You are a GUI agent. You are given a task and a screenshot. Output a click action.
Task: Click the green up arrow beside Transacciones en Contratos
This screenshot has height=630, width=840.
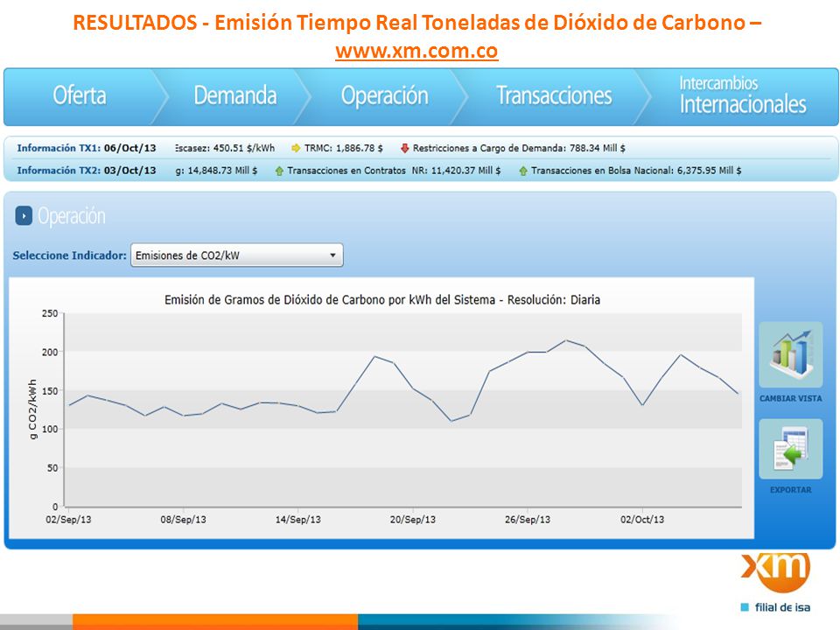coord(279,171)
